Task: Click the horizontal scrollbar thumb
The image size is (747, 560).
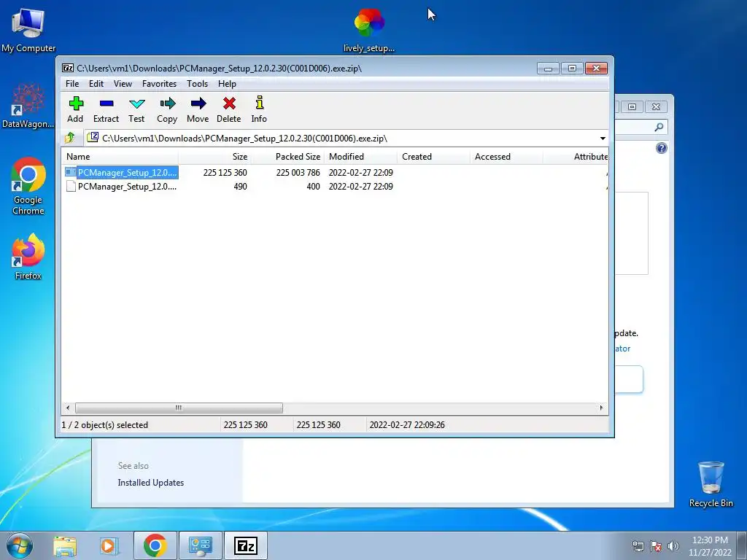Action: 179,408
